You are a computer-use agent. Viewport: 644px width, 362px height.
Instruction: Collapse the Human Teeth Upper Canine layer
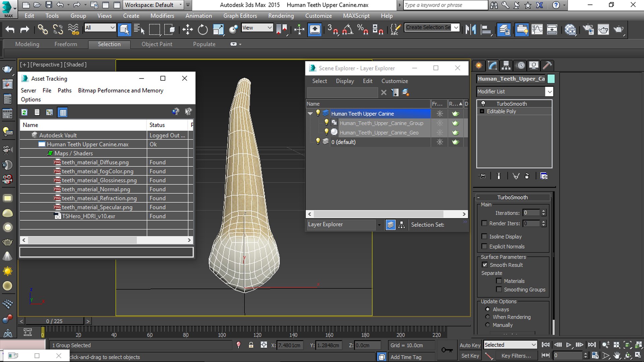point(310,114)
